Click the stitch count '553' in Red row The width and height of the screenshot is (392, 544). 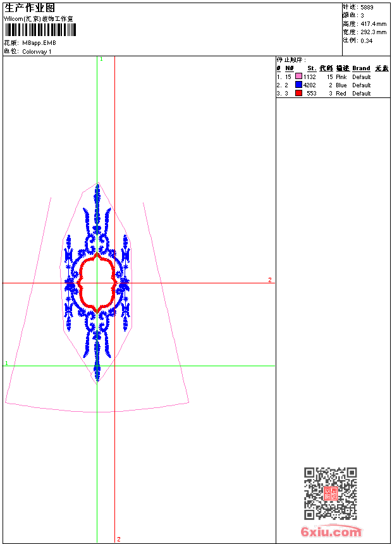tap(312, 94)
